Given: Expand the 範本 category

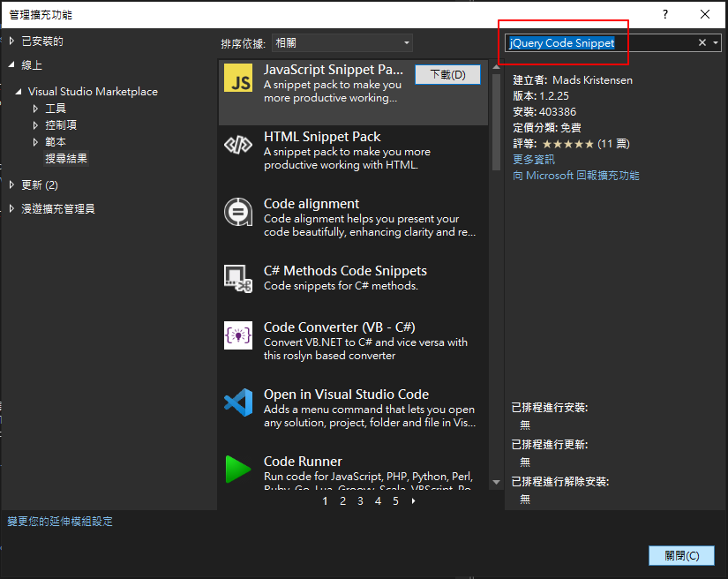Looking at the screenshot, I should coord(35,141).
